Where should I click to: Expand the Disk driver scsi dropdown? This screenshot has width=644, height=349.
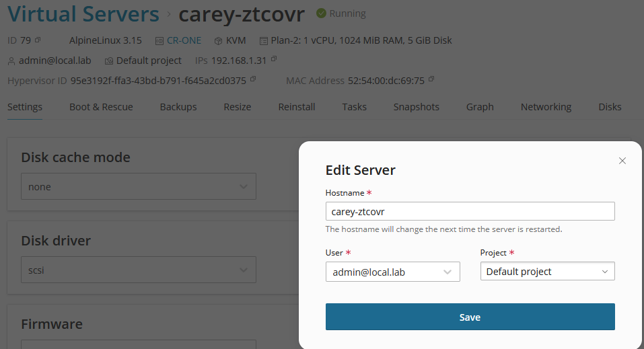coord(139,270)
